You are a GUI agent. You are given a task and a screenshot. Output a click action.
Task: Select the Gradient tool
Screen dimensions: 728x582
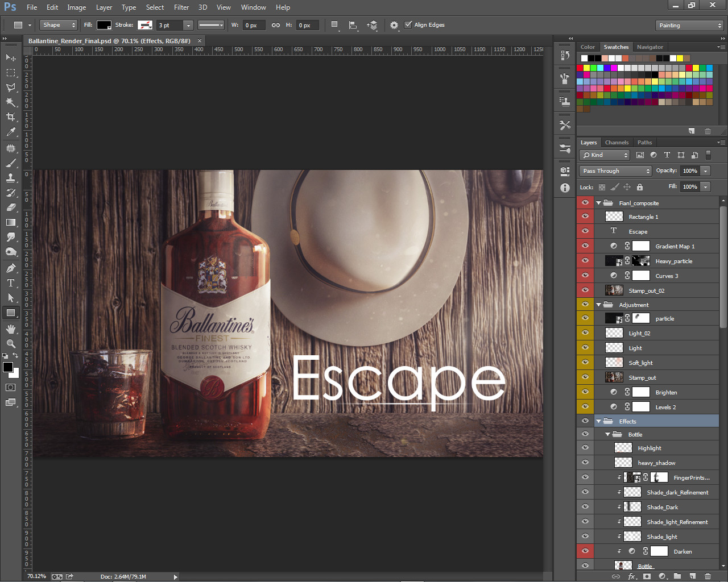[x=11, y=222]
